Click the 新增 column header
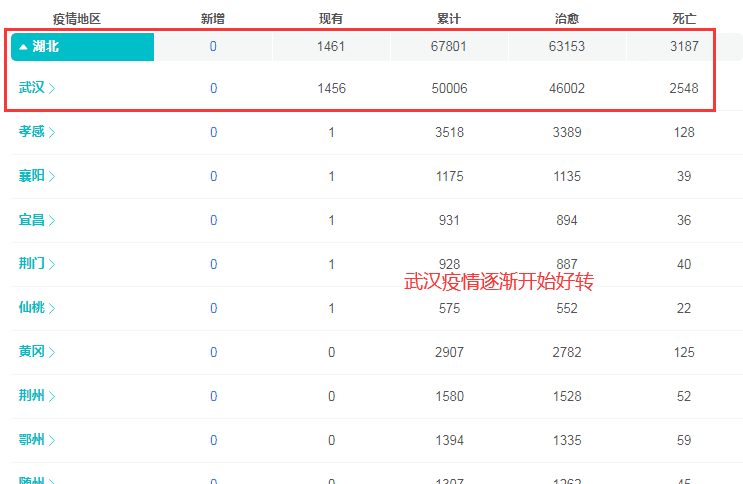Image resolution: width=743 pixels, height=484 pixels. click(x=213, y=19)
